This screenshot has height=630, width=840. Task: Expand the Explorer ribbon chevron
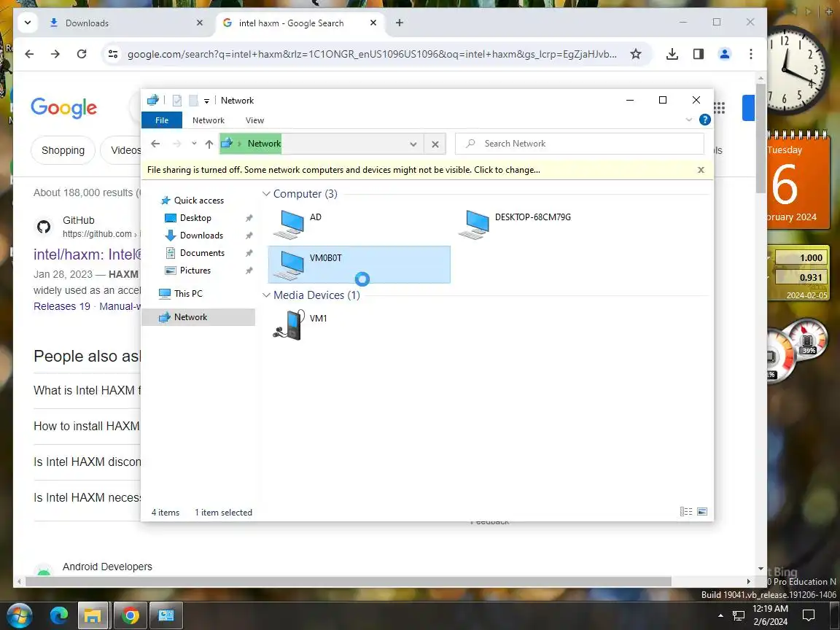(689, 120)
